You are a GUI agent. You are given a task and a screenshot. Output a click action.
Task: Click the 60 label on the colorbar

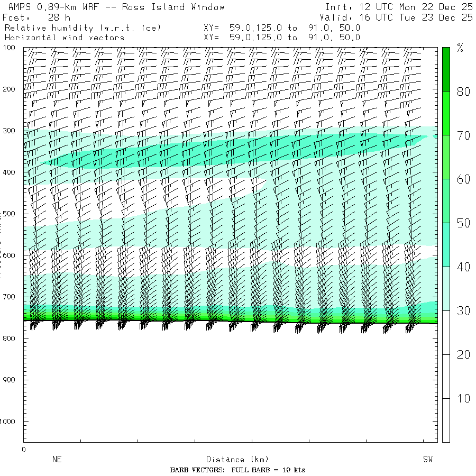[x=463, y=179]
